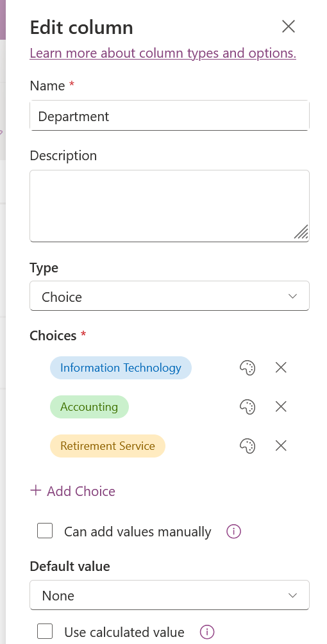
Task: Click the Add Choice button
Action: pyautogui.click(x=72, y=491)
